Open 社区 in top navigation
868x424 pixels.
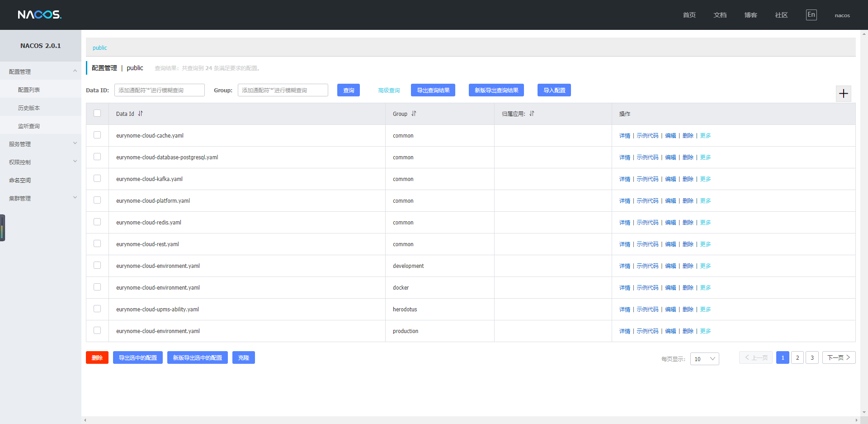click(781, 15)
